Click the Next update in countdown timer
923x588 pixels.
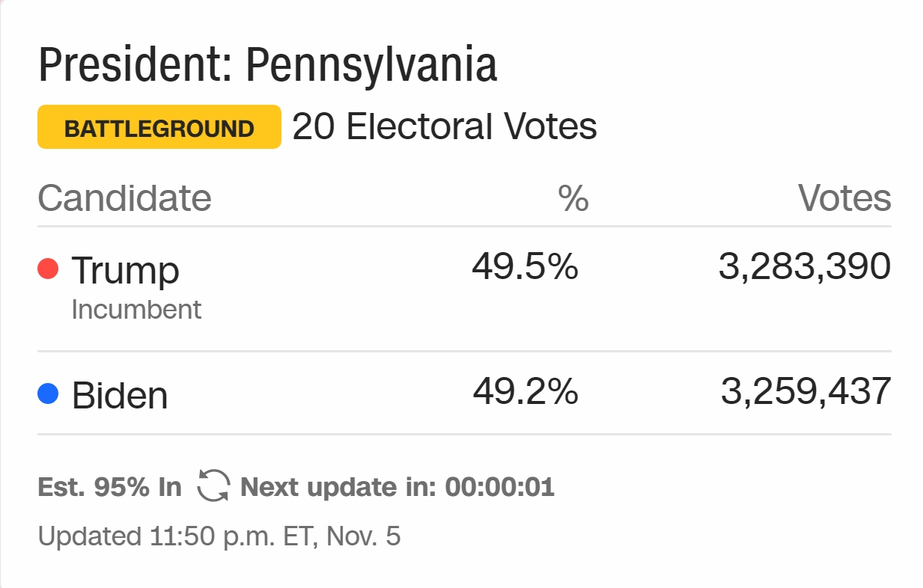(397, 488)
